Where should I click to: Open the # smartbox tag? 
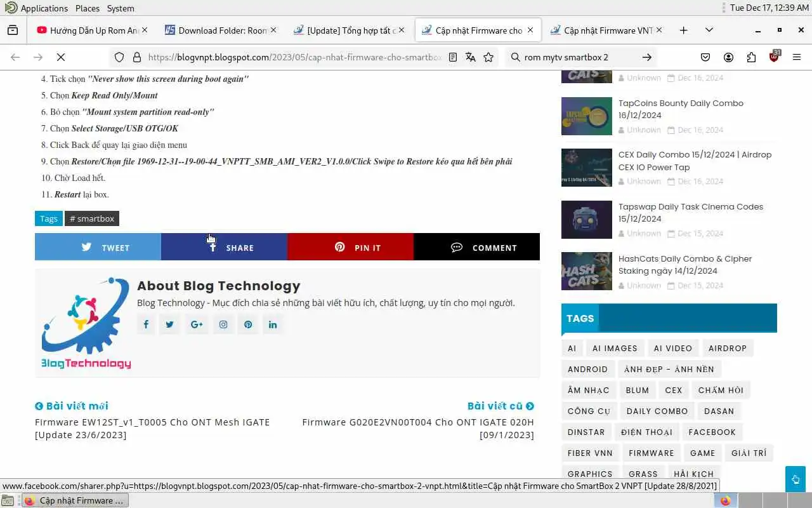[92, 218]
